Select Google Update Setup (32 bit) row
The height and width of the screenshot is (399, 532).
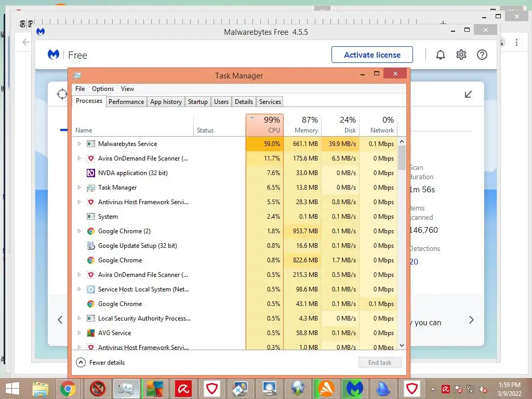[234, 246]
